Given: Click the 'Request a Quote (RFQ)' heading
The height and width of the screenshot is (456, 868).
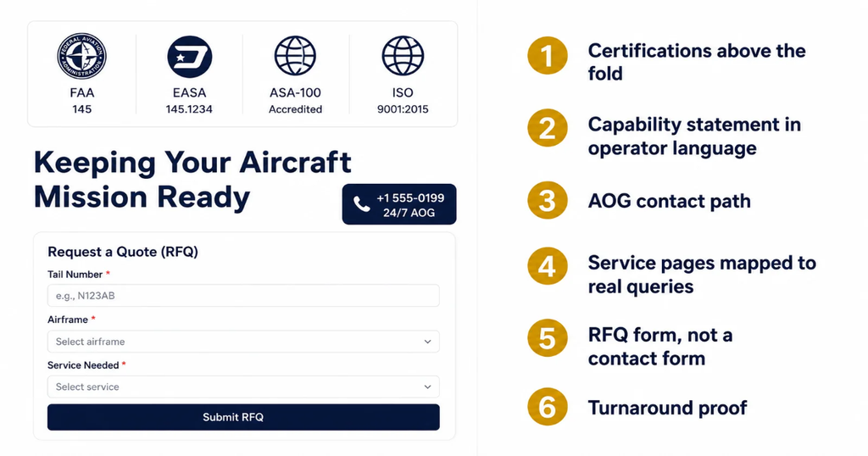Looking at the screenshot, I should pyautogui.click(x=123, y=252).
